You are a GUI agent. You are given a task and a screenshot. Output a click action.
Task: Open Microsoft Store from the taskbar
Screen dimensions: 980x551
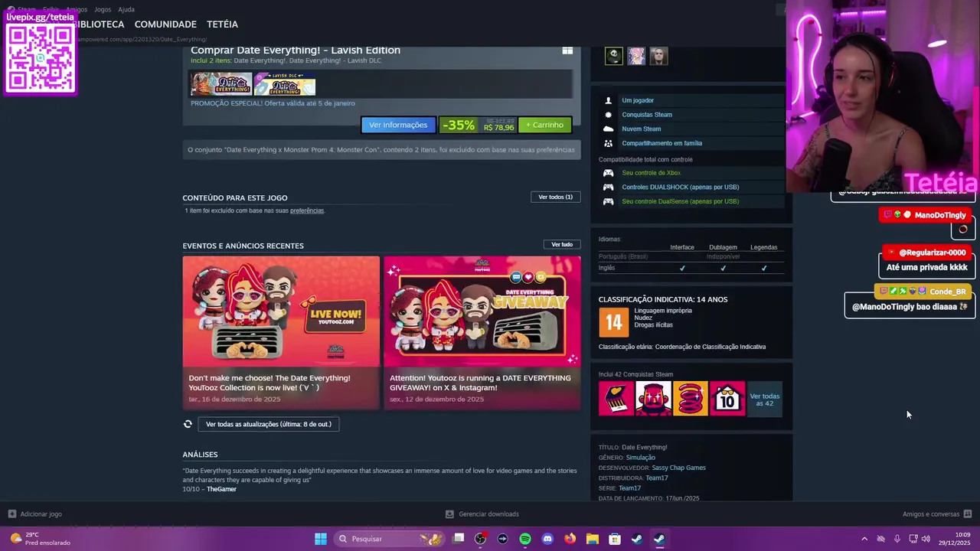(x=614, y=539)
